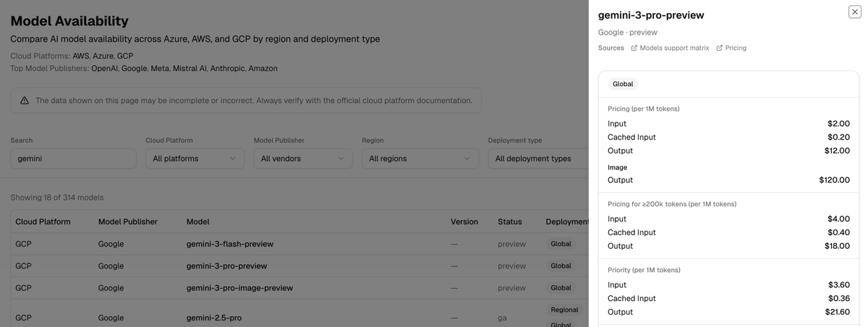Click the $120.00 Image Output price
The height and width of the screenshot is (327, 868).
[835, 180]
